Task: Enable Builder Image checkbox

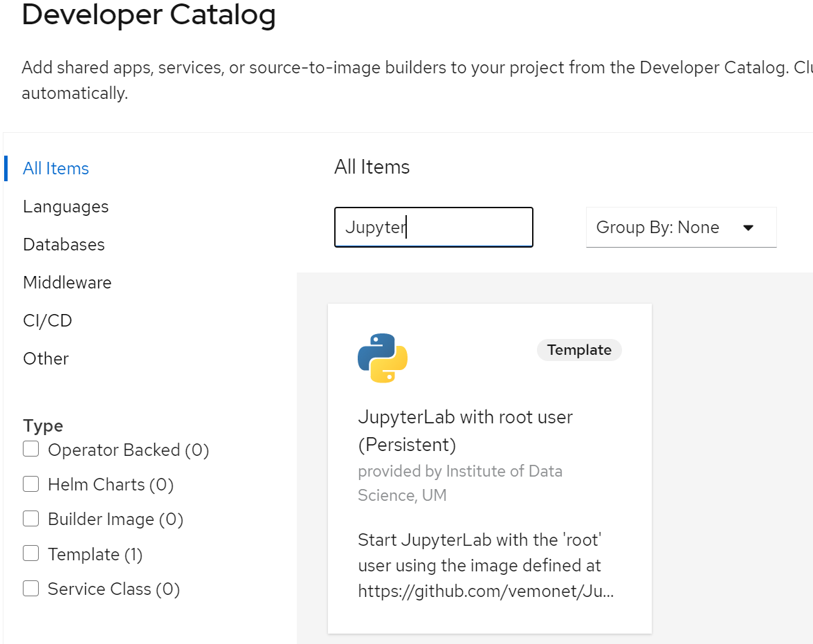Action: click(30, 519)
